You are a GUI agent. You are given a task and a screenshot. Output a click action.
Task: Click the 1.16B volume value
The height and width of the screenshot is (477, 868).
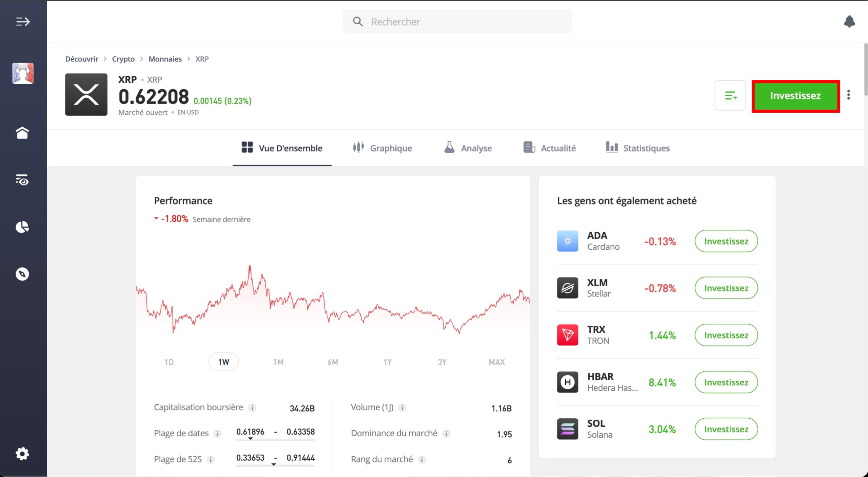coord(501,408)
